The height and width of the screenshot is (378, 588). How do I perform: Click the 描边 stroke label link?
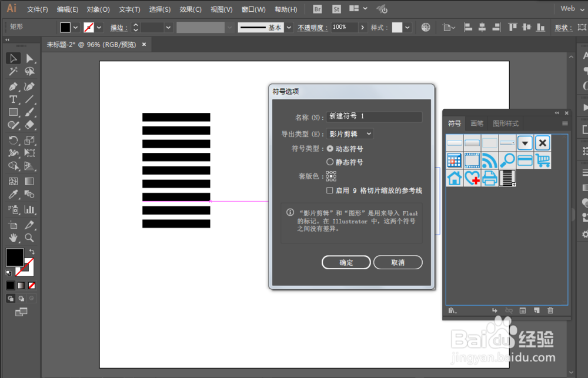(x=119, y=28)
